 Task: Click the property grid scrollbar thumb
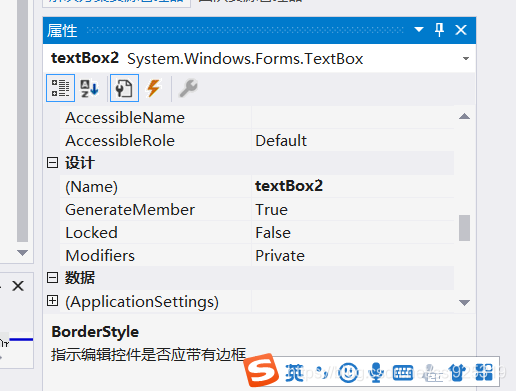pos(464,228)
